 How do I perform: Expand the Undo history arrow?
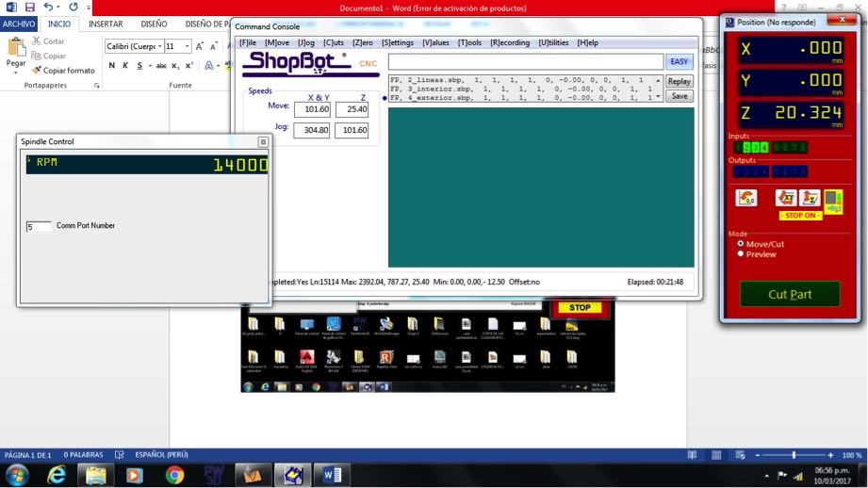point(58,8)
